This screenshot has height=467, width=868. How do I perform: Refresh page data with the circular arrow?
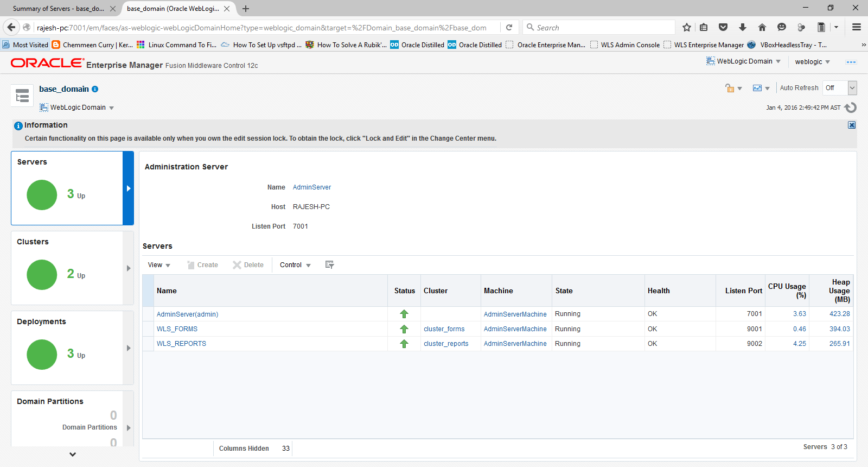[x=851, y=108]
